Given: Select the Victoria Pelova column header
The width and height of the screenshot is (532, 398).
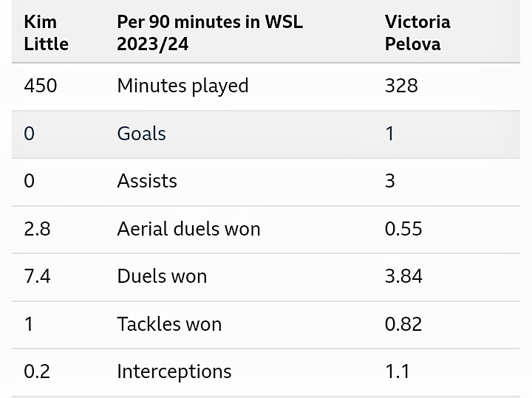Looking at the screenshot, I should (x=417, y=33).
